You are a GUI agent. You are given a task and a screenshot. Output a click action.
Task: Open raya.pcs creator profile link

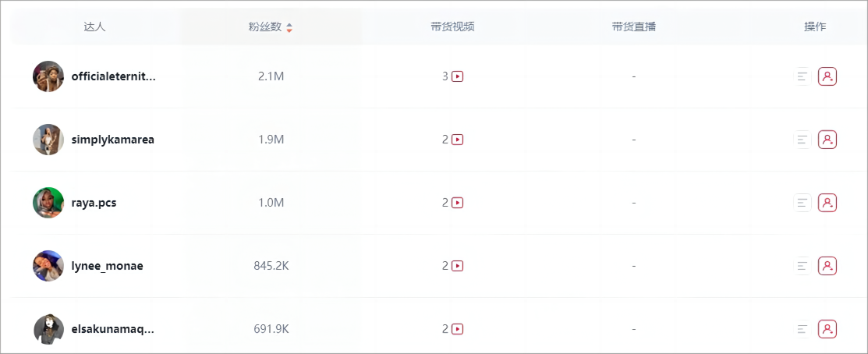(94, 203)
